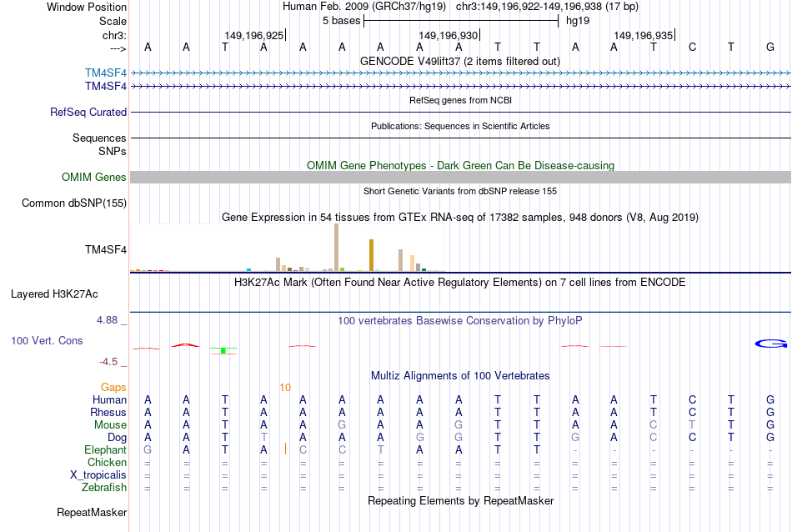Screen dimensions: 792x532
Task: Click the Dog alignment row label
Action: click(x=117, y=438)
